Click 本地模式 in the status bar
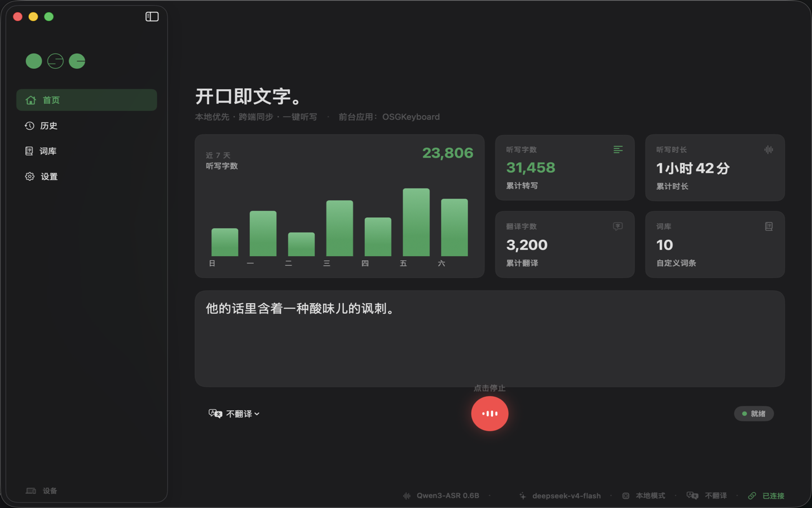This screenshot has height=508, width=812. click(x=650, y=496)
